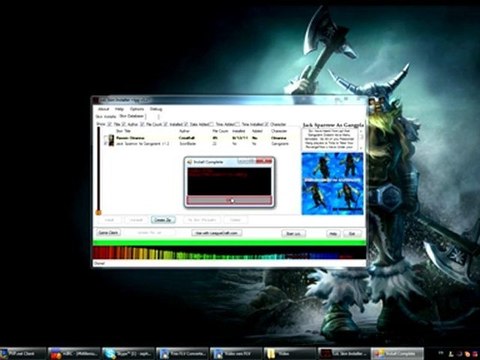480x360 pixels.
Task: Open the Debug menu
Action: pyautogui.click(x=156, y=109)
